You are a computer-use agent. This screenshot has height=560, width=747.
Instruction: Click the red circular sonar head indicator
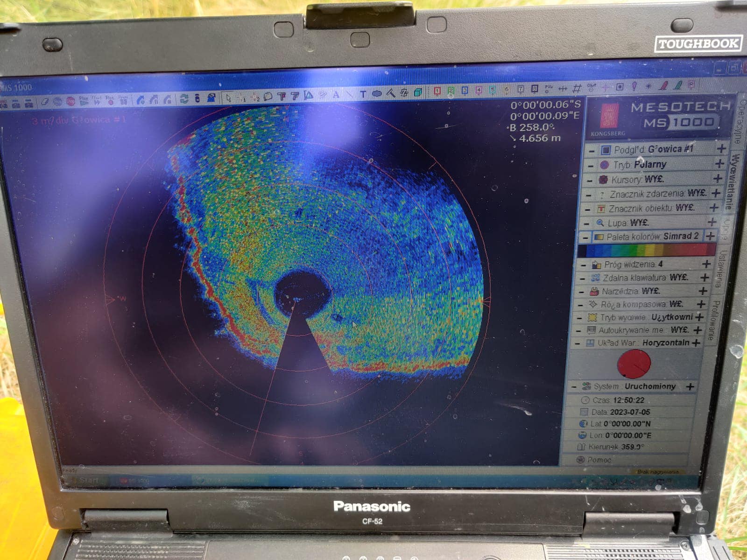point(634,364)
